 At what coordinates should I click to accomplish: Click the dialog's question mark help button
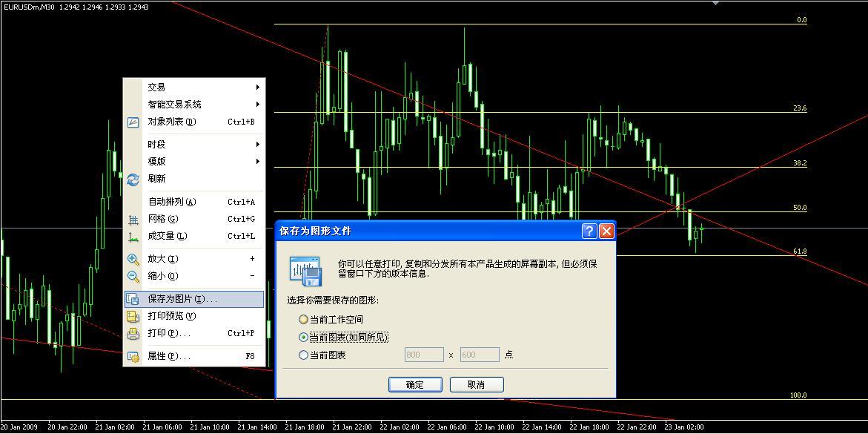(x=589, y=231)
